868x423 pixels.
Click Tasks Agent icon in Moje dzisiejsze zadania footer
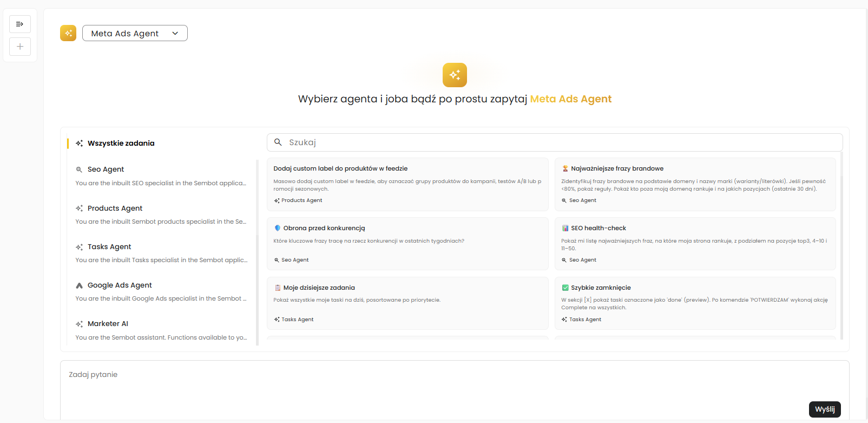pyautogui.click(x=277, y=320)
